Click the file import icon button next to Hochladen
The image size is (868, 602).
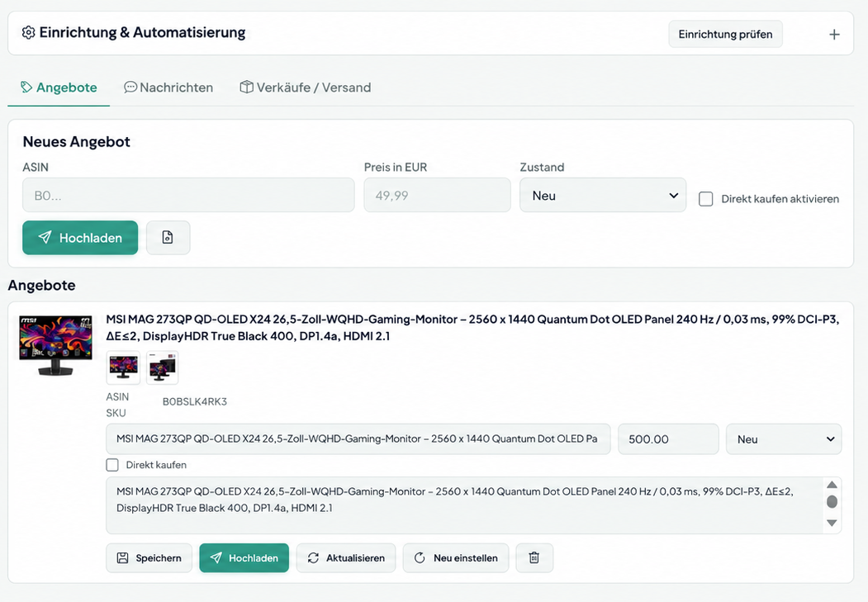click(x=168, y=238)
